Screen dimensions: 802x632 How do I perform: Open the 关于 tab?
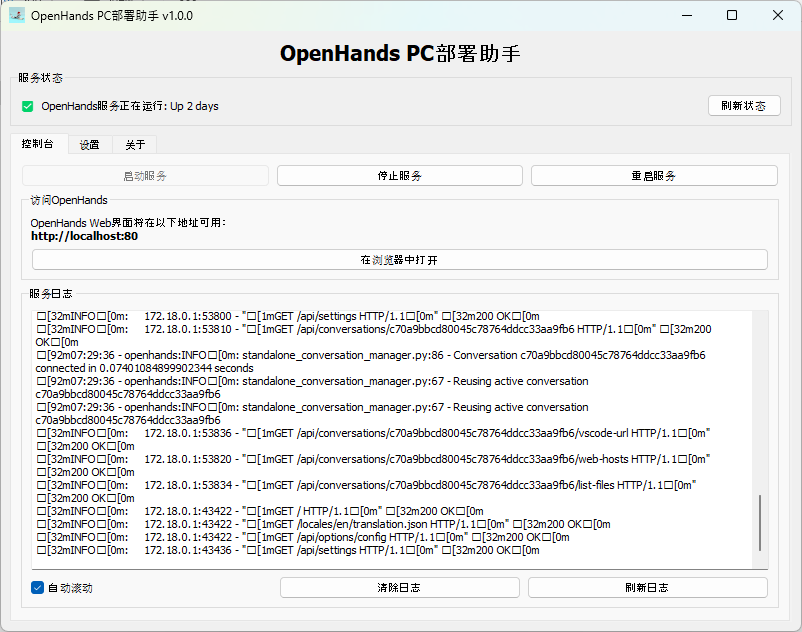pyautogui.click(x=135, y=145)
